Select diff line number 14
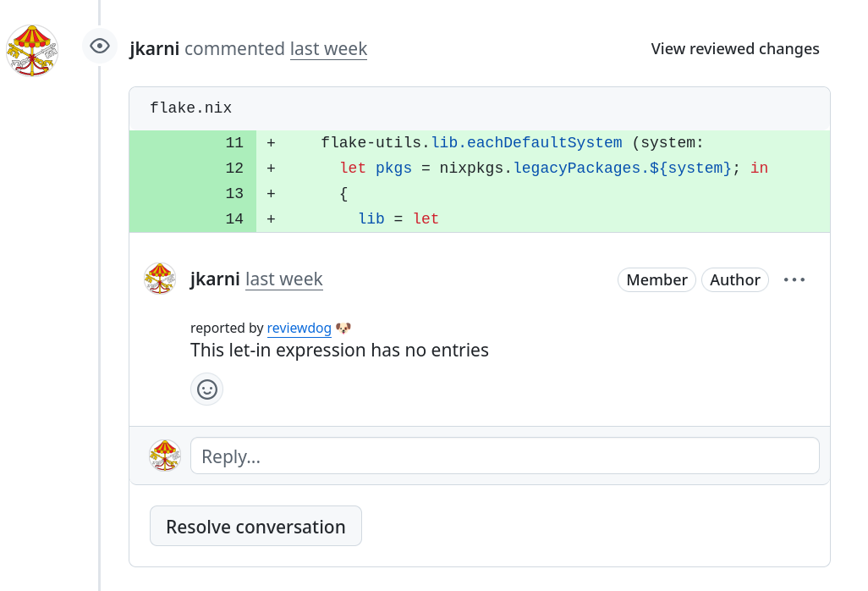This screenshot has height=591, width=868. (x=234, y=219)
